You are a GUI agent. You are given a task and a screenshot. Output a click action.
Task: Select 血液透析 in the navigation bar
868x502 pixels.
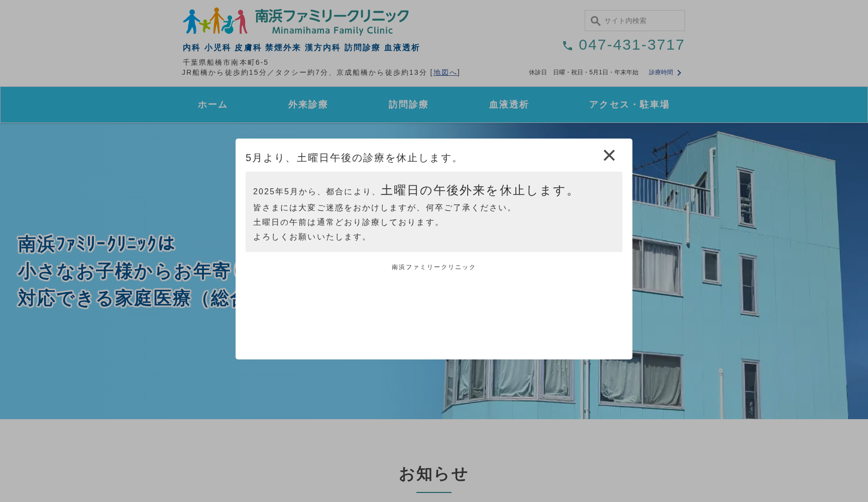pos(508,104)
